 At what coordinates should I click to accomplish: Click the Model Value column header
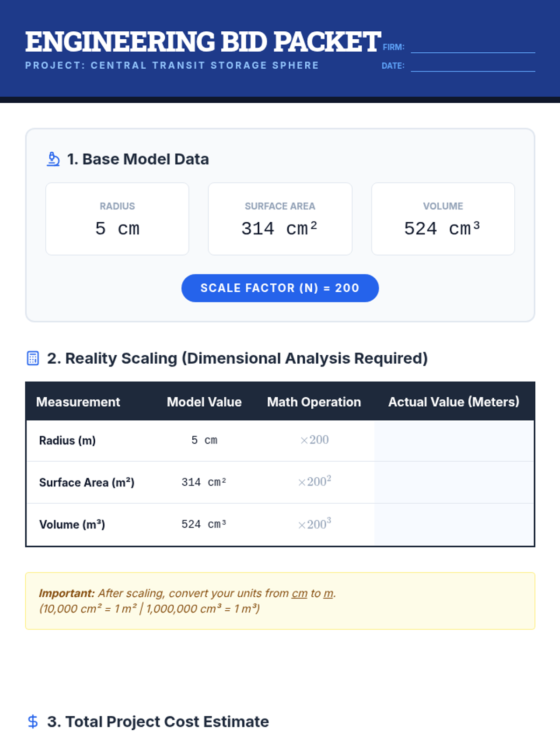pos(204,402)
